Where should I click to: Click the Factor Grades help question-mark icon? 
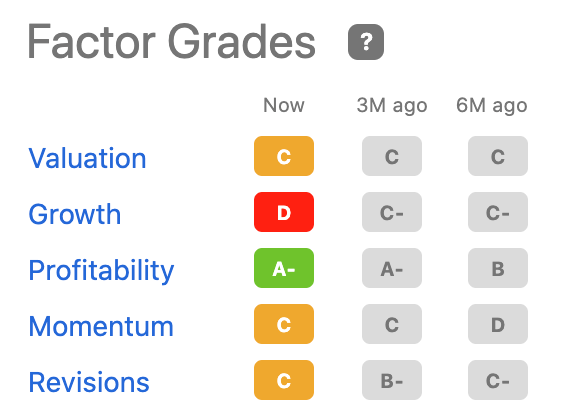click(x=366, y=42)
